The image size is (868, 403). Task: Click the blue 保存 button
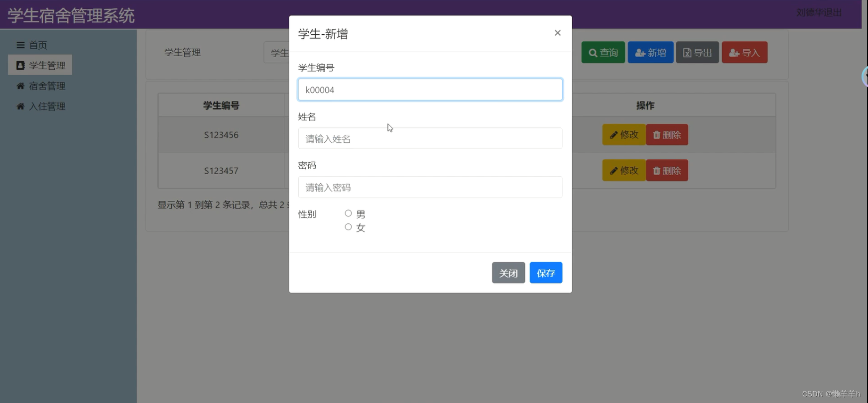tap(546, 273)
